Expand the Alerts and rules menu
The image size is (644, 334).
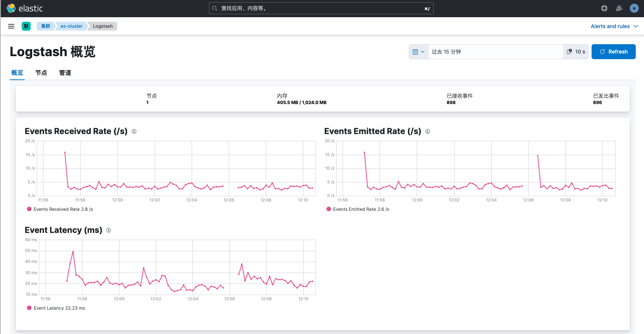coord(614,26)
